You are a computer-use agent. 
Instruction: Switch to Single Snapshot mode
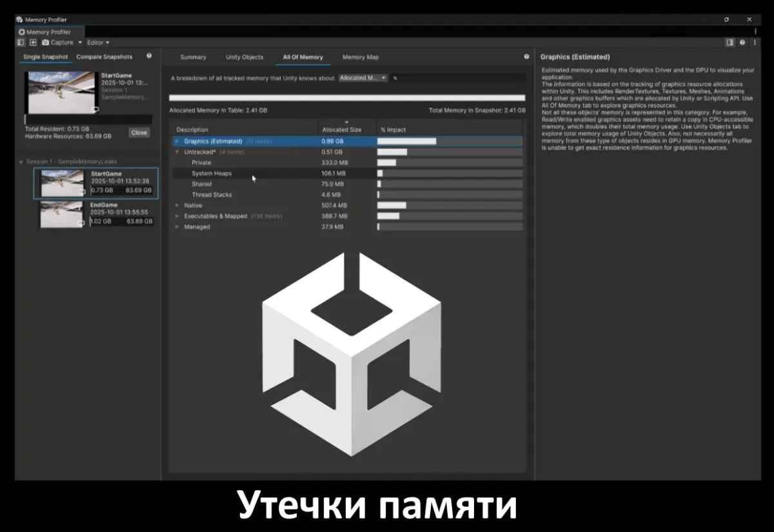coord(45,57)
